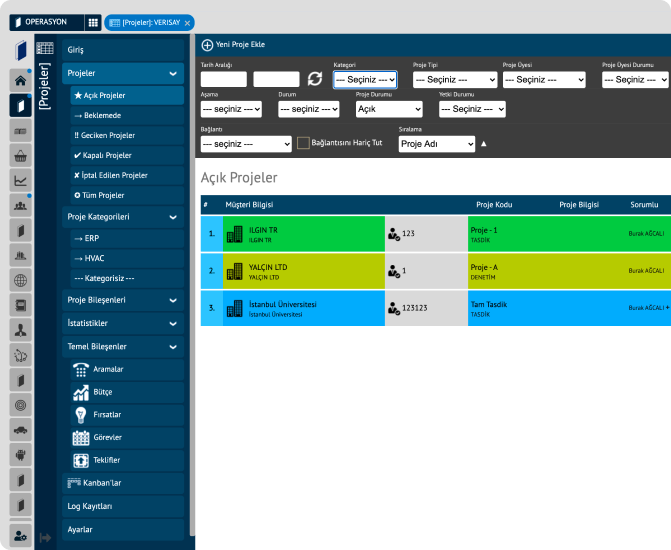
Task: Open the ERP category
Action: (127, 238)
